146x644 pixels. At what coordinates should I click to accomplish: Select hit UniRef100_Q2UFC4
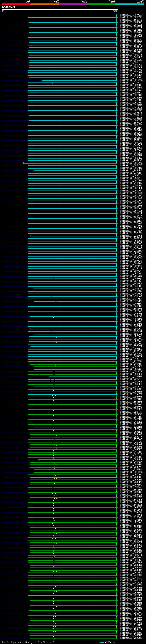(x=131, y=236)
